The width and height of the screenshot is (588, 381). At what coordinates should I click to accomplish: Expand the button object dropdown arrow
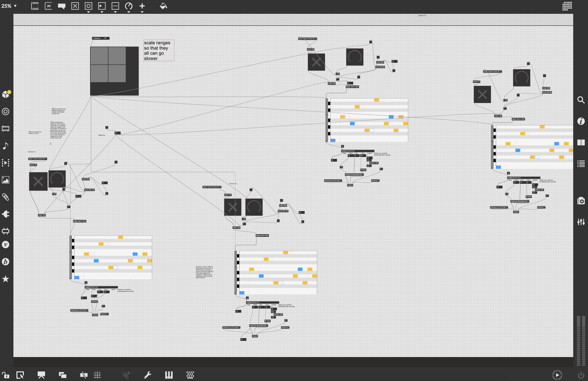pos(88,12)
